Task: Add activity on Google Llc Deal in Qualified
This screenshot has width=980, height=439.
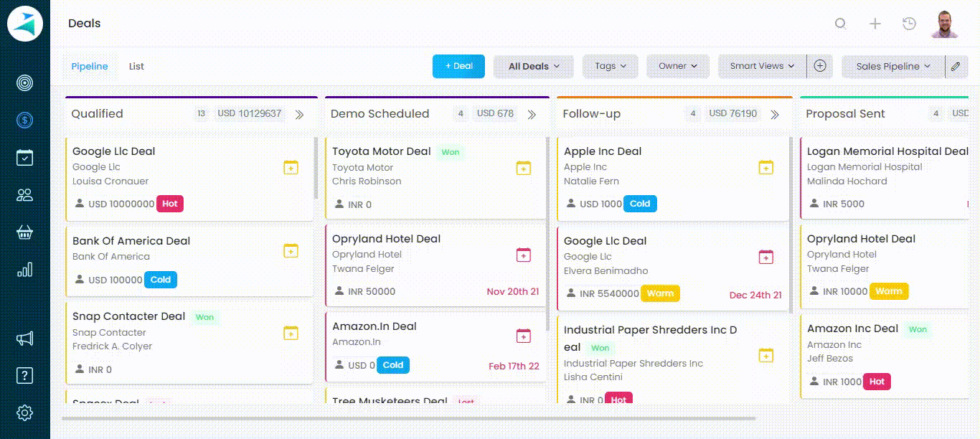Action: click(291, 168)
